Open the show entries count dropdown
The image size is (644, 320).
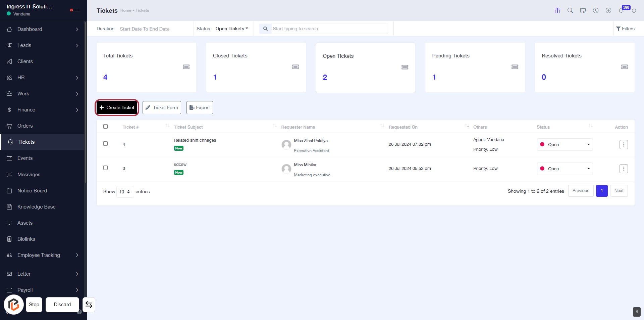tap(125, 192)
